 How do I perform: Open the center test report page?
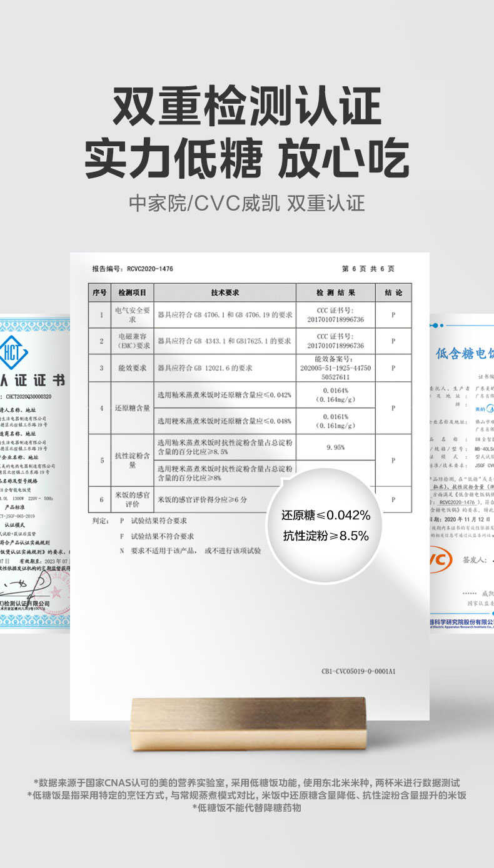click(250, 486)
